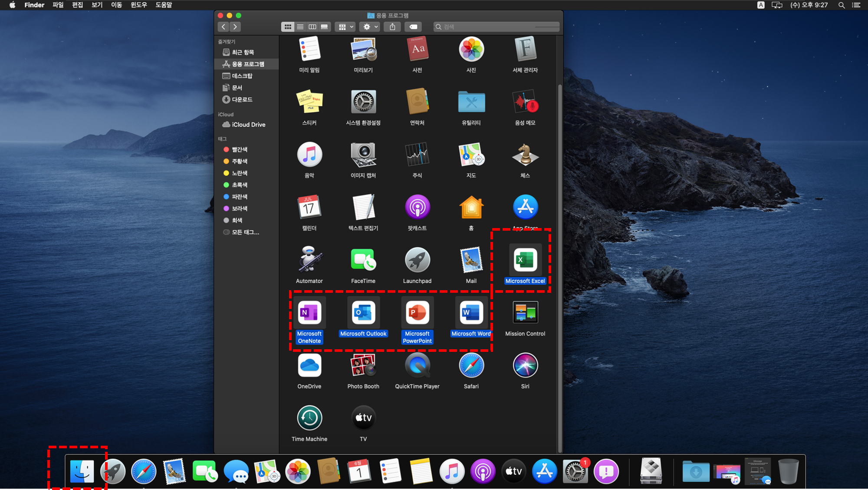Viewport: 868px width, 490px height.
Task: Select the 빨간색 tag in sidebar
Action: (x=247, y=149)
